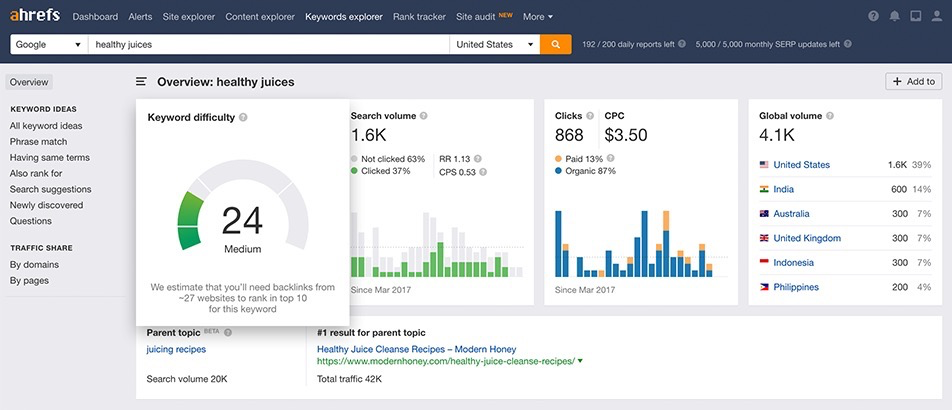Toggle sidebar with hamburger menu icon
952x410 pixels.
point(141,82)
